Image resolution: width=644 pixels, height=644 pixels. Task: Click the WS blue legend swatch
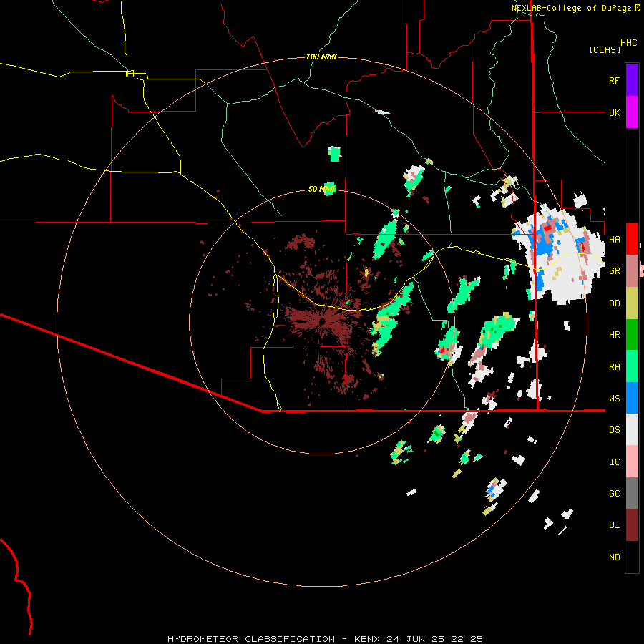point(632,398)
